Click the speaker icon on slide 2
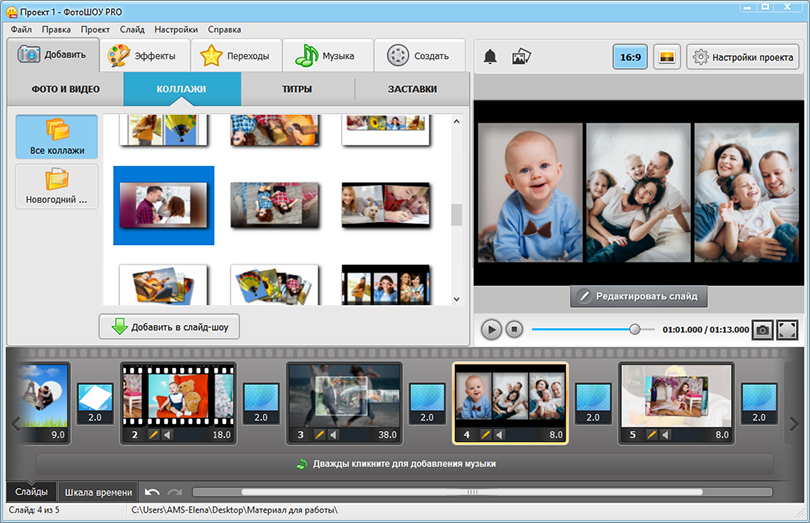 click(167, 435)
